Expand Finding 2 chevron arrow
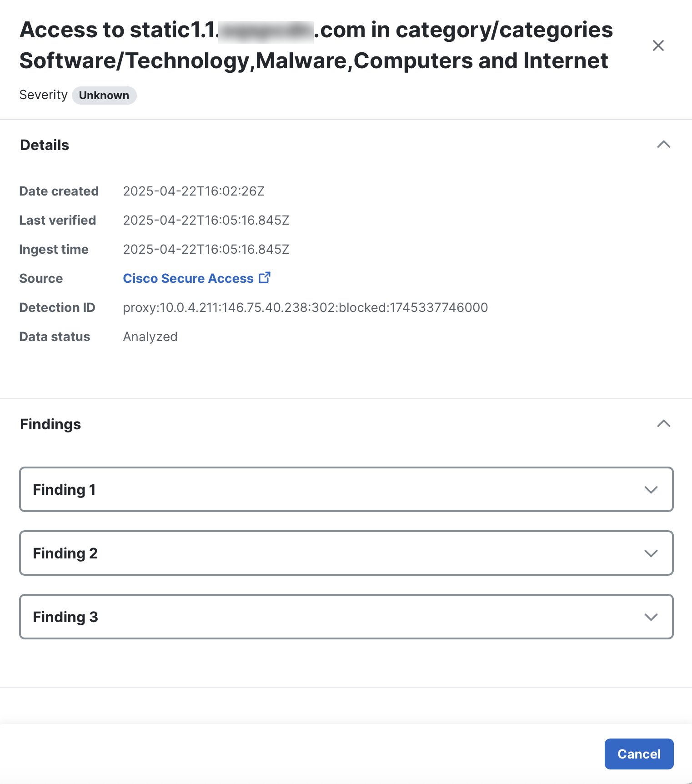 point(651,553)
